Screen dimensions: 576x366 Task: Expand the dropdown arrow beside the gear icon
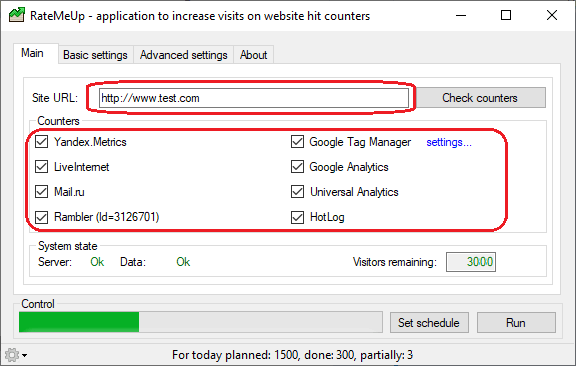pos(24,355)
